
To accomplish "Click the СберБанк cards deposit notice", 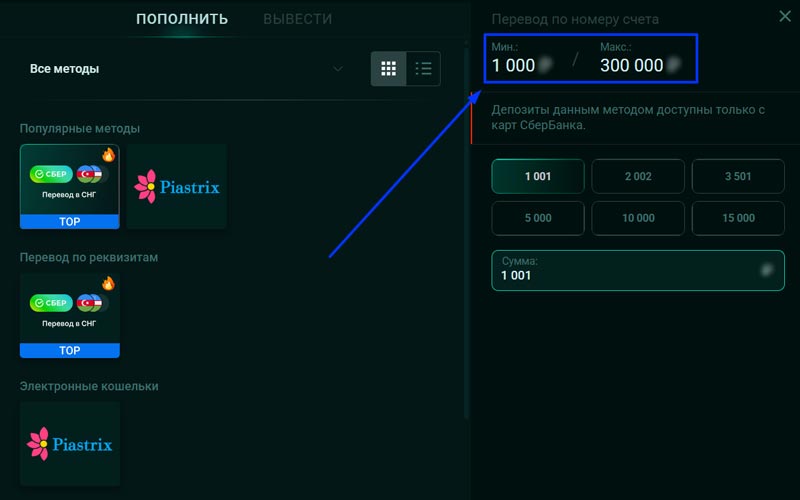I will click(x=628, y=117).
